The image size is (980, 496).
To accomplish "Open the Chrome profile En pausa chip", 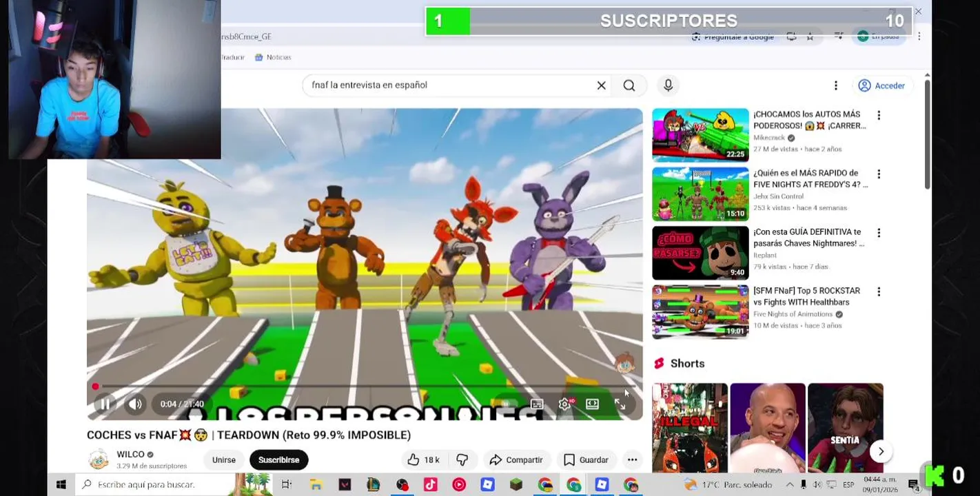I will [879, 37].
